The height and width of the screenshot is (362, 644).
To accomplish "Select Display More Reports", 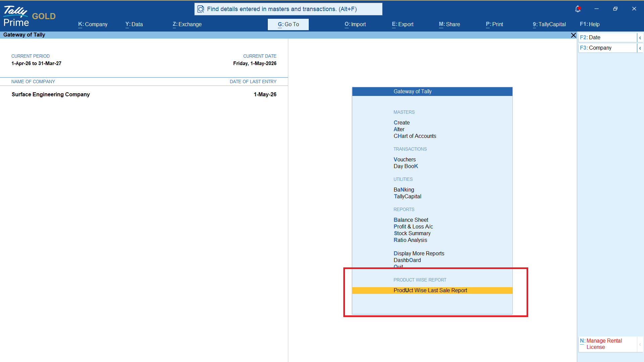I will click(x=419, y=254).
